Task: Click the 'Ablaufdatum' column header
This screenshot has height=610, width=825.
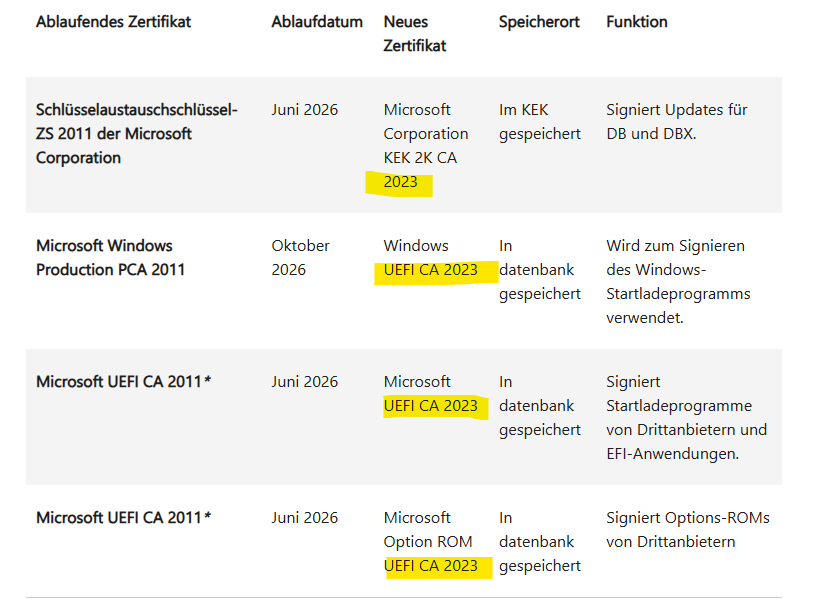Action: click(317, 21)
